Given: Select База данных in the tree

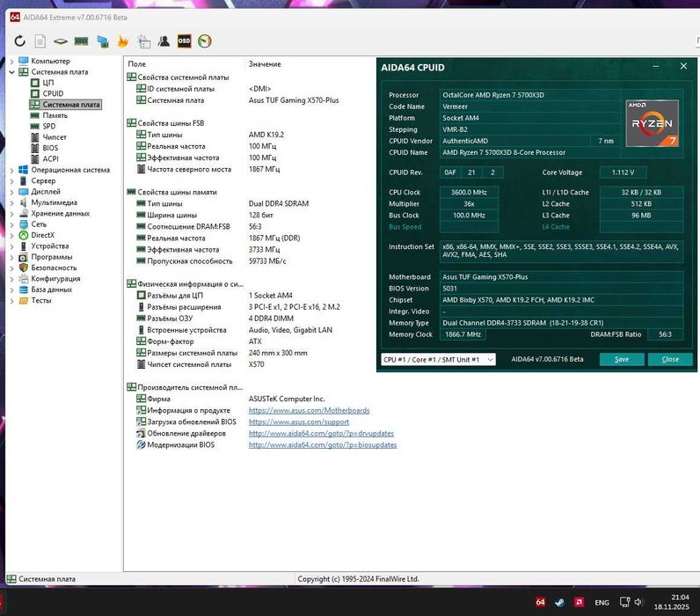Looking at the screenshot, I should (x=51, y=290).
